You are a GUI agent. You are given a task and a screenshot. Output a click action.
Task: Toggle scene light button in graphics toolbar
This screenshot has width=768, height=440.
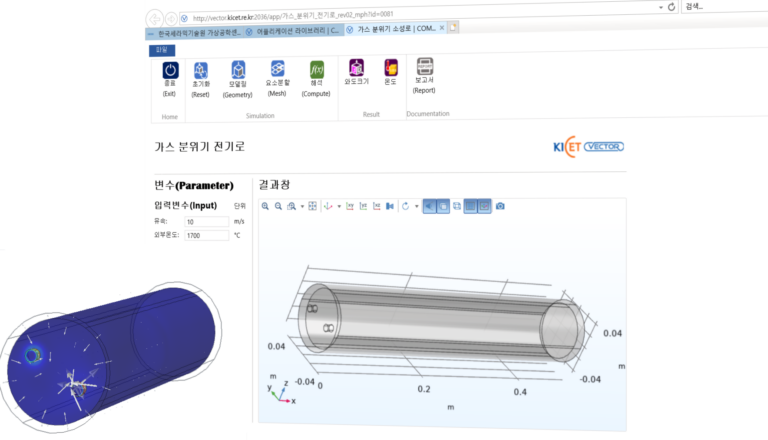pos(429,206)
